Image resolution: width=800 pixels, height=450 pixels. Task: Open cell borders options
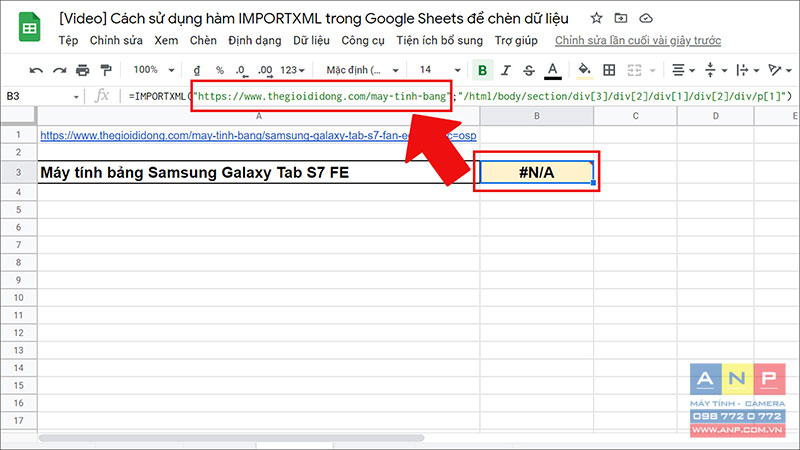coord(609,70)
